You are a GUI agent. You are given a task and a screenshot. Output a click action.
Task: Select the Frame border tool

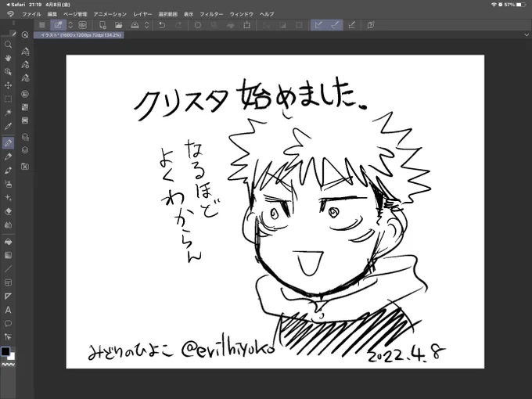[8, 282]
